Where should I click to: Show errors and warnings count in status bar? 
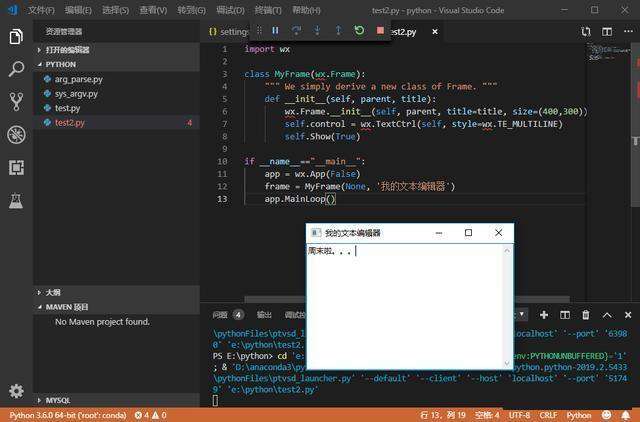[150, 415]
